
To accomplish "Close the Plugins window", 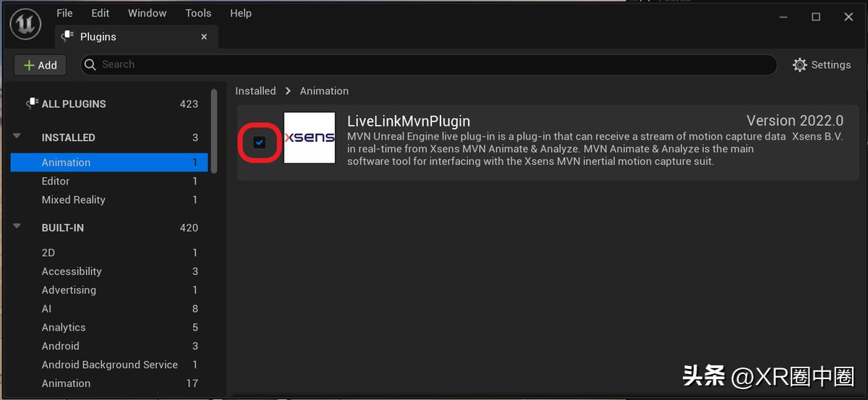I will [x=849, y=17].
